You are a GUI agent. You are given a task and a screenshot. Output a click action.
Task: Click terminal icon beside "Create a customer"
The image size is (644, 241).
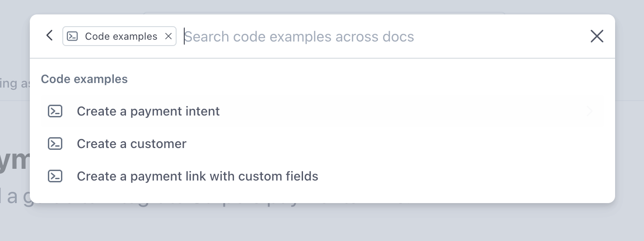pos(55,144)
